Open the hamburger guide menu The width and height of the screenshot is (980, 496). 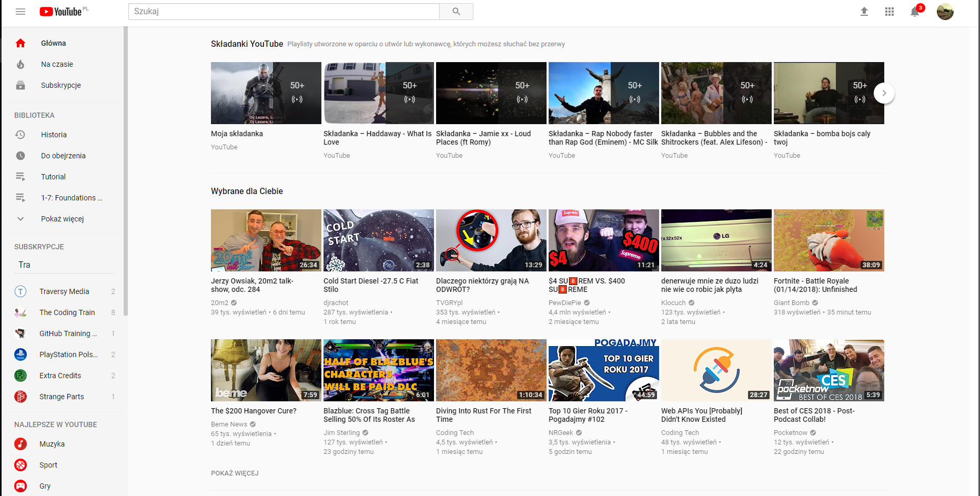pos(21,12)
